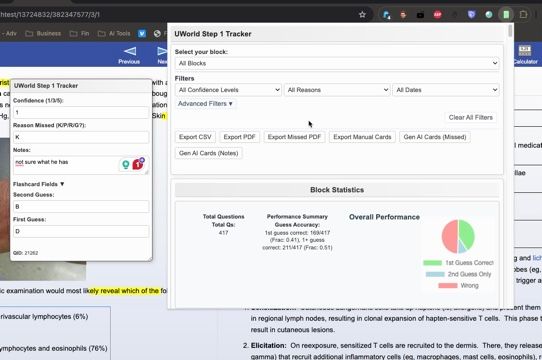Open the blue V bookmark icon

point(142,34)
